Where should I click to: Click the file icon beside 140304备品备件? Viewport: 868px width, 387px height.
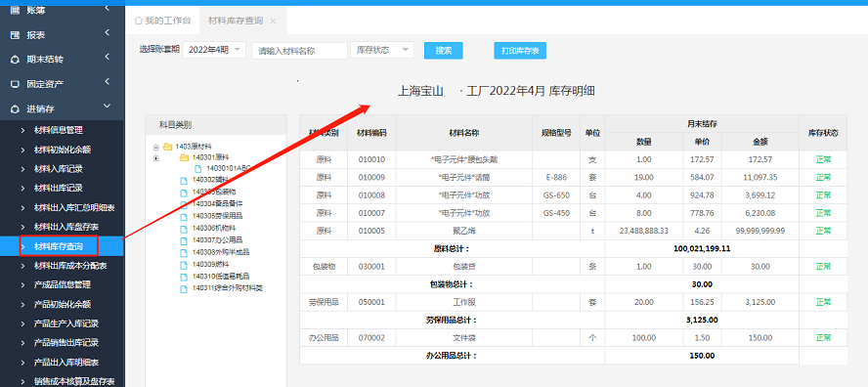[x=184, y=204]
